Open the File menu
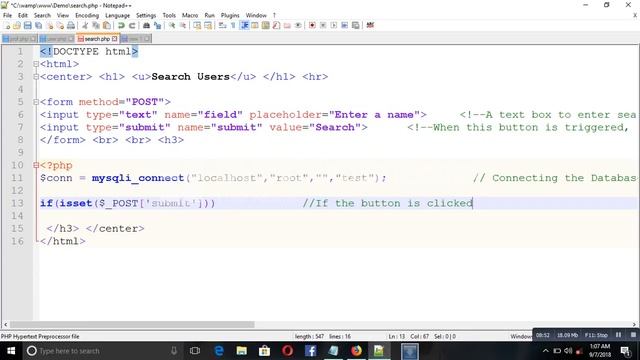The image size is (640, 360). (x=7, y=15)
